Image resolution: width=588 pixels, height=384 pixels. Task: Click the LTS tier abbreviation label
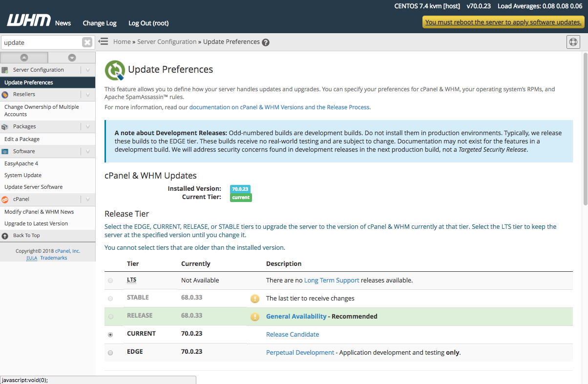coord(131,281)
